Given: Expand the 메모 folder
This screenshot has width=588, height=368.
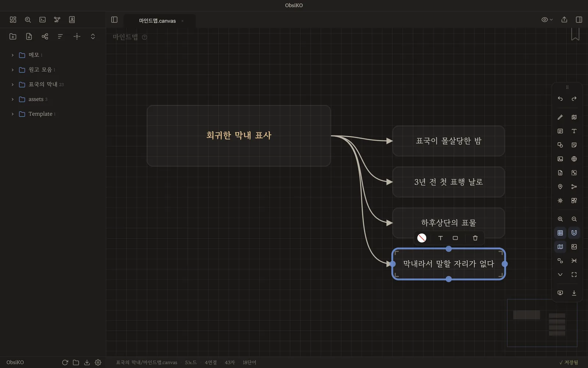Looking at the screenshot, I should point(12,55).
